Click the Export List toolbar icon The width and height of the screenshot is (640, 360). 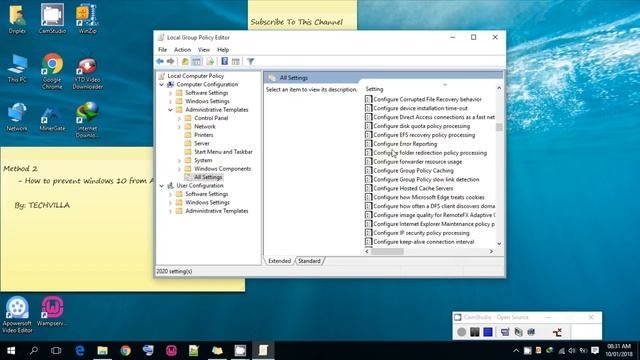click(x=210, y=61)
